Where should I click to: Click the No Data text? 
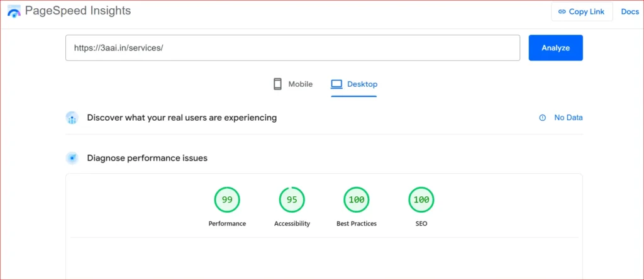(x=568, y=118)
